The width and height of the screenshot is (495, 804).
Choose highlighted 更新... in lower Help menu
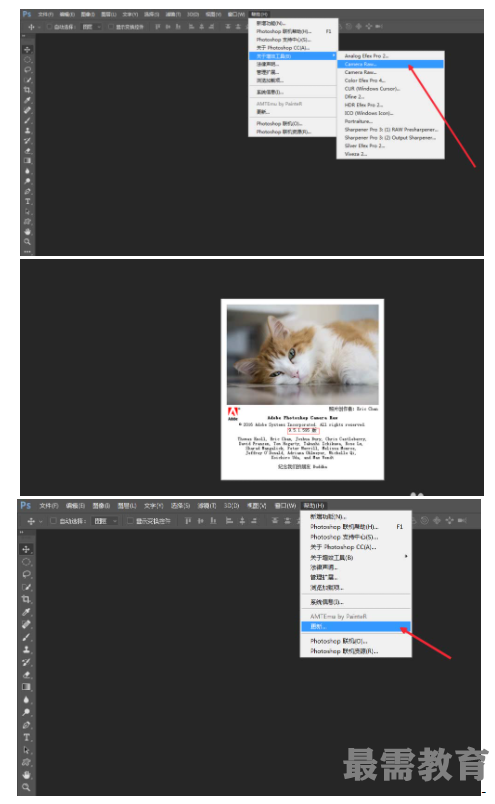[356, 627]
